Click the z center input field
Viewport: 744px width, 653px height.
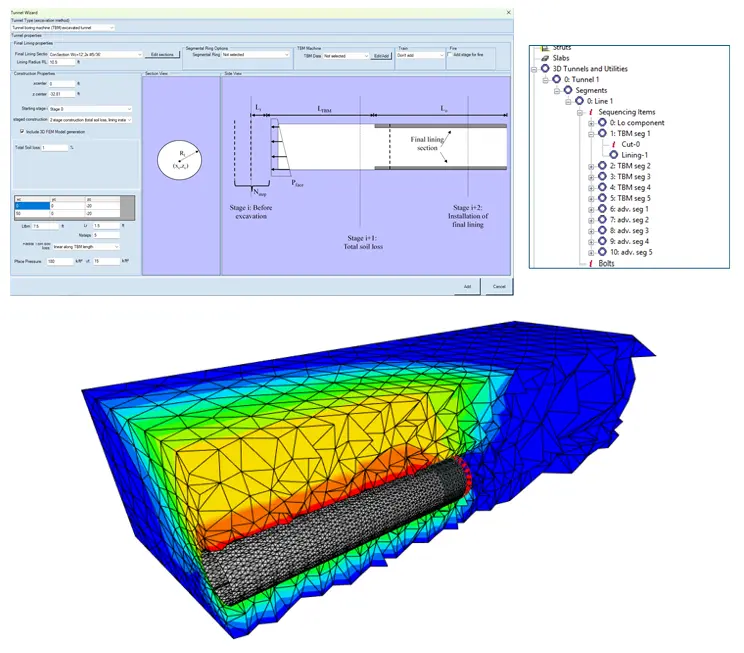pyautogui.click(x=62, y=94)
